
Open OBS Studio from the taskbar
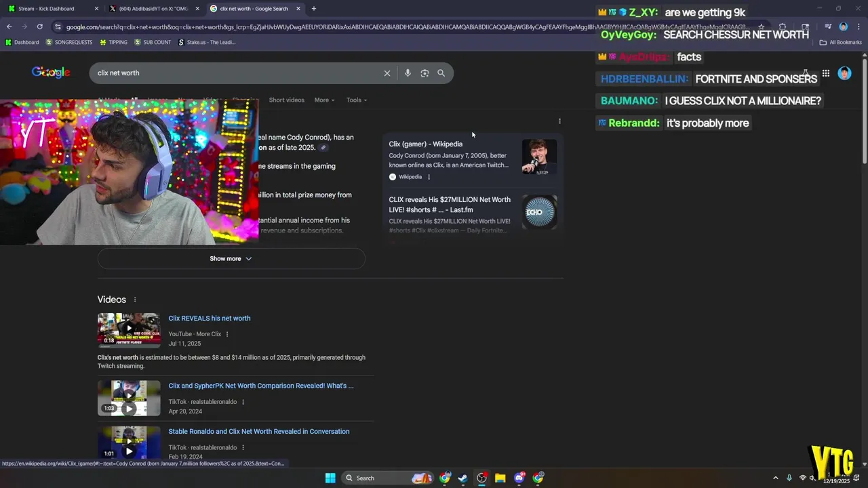point(481,478)
